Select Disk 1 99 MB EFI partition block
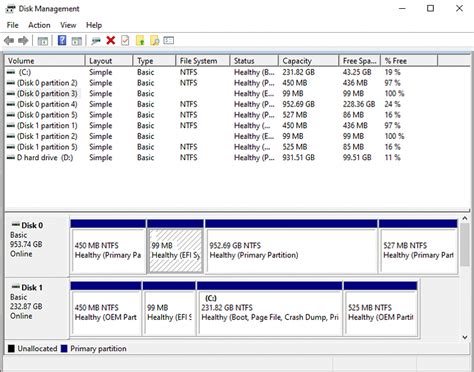 [x=169, y=309]
